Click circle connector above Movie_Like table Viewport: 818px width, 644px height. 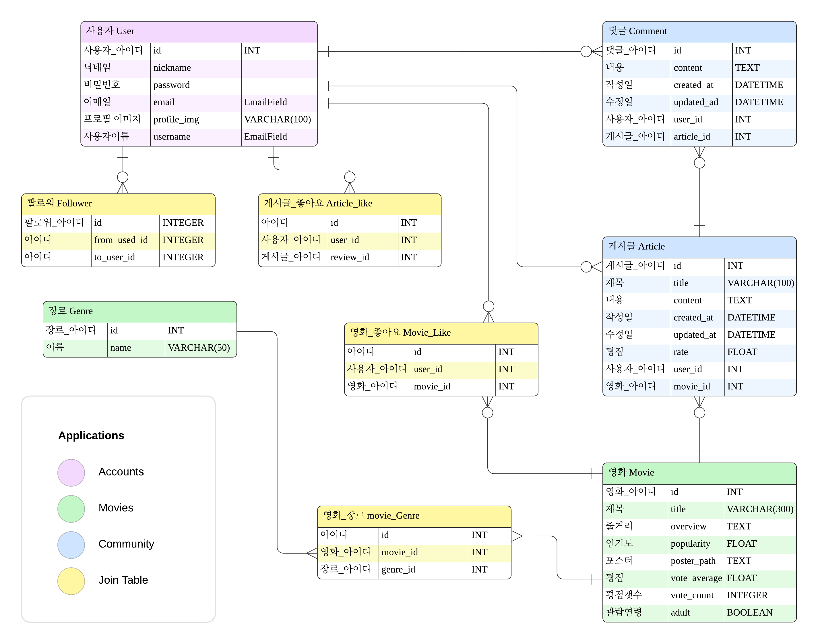[488, 306]
